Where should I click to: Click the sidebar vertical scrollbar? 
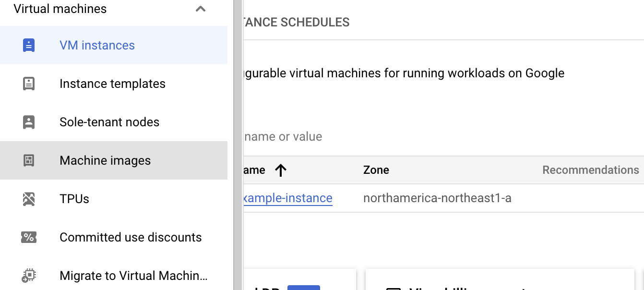(x=237, y=144)
